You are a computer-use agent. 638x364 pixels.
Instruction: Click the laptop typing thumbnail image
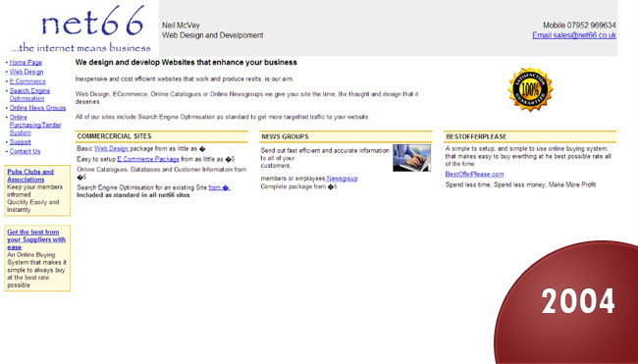(411, 158)
